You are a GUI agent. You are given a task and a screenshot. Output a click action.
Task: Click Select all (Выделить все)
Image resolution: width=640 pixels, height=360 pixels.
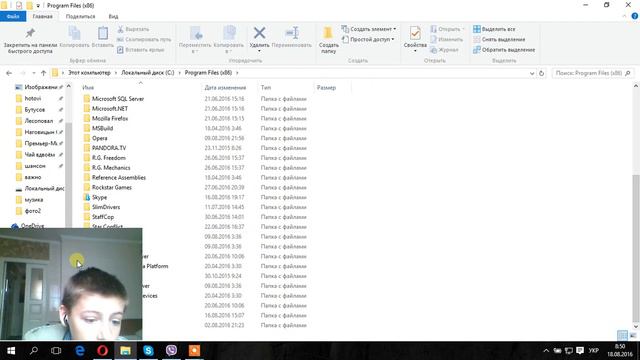click(x=494, y=29)
